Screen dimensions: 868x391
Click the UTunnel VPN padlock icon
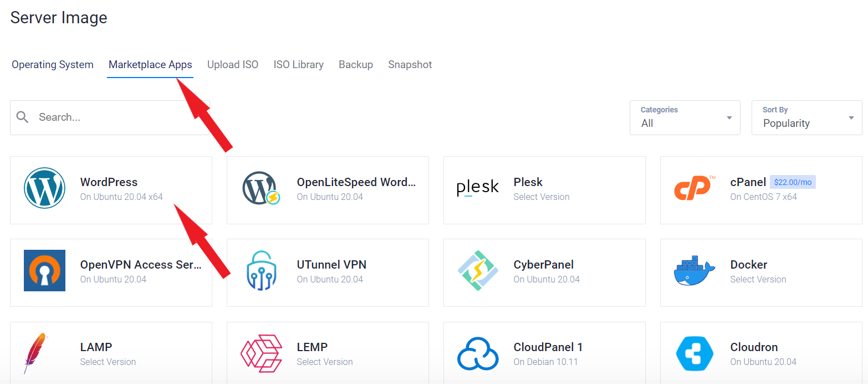pos(261,271)
